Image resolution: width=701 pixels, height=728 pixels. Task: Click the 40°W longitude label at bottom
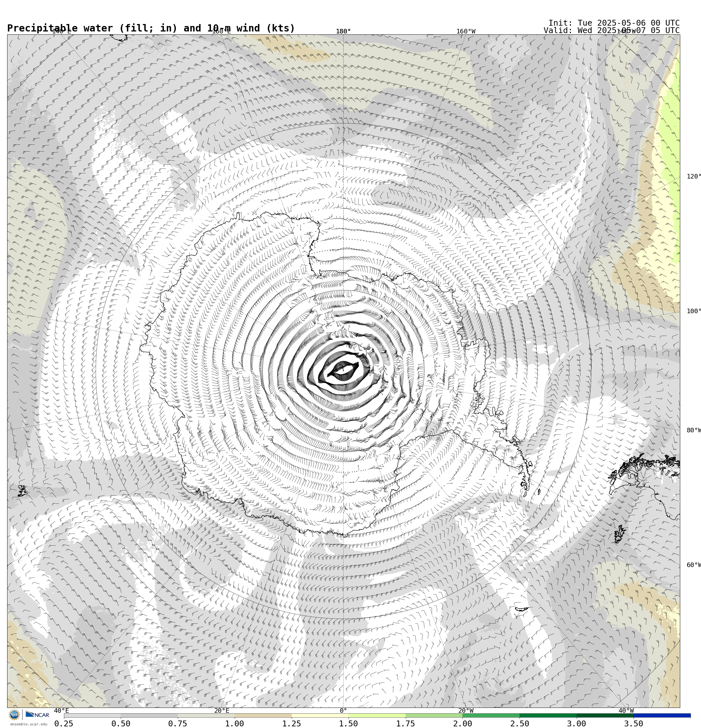pyautogui.click(x=626, y=711)
